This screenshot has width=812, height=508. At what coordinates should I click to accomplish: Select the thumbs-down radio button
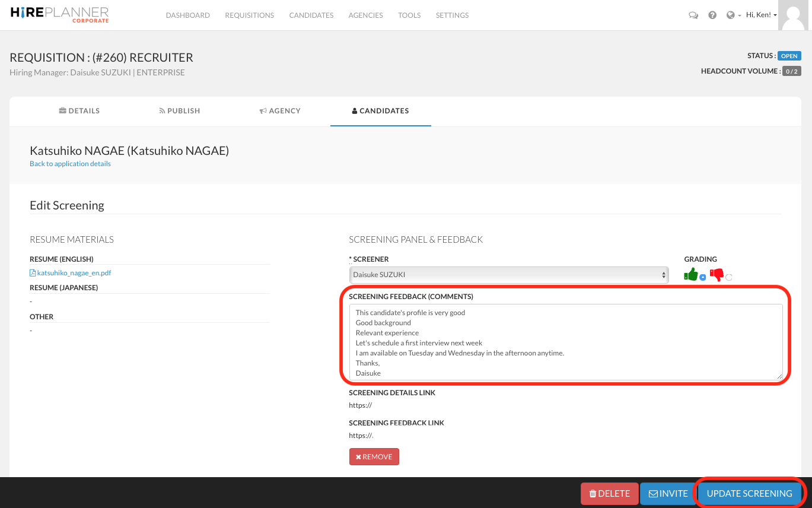click(x=729, y=277)
